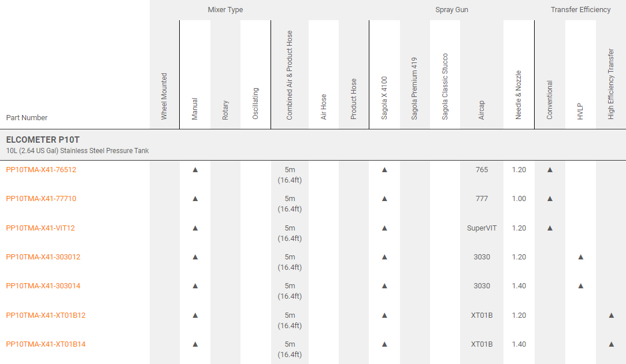Click the Oscillating column header

(x=255, y=103)
